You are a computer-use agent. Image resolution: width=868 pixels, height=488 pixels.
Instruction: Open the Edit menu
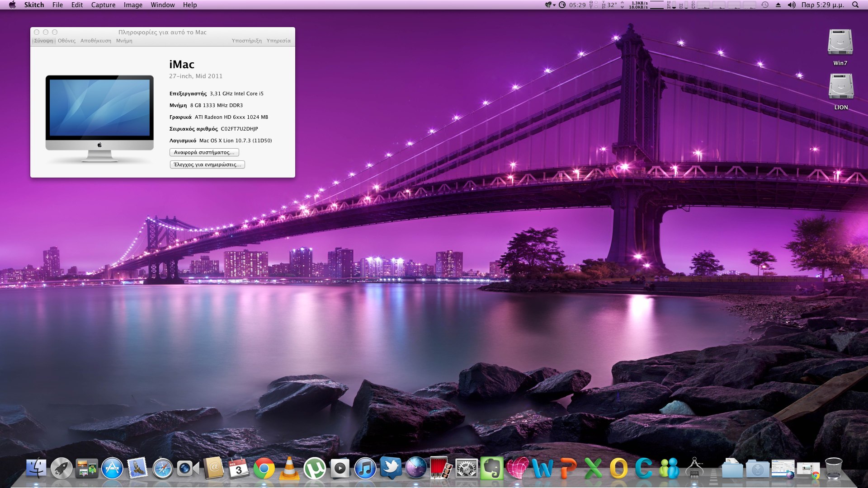pyautogui.click(x=77, y=5)
